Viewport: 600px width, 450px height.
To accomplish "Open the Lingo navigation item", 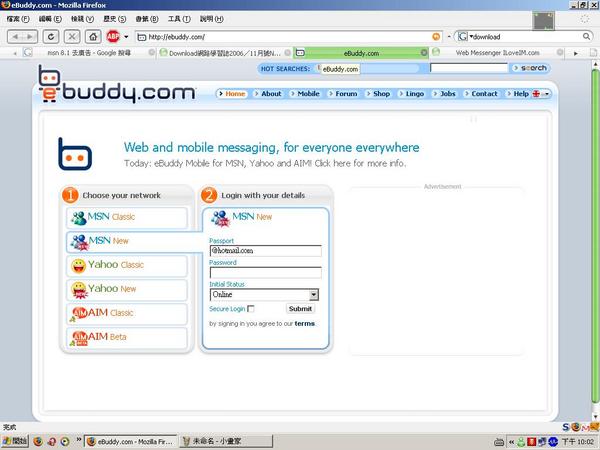I will (411, 94).
